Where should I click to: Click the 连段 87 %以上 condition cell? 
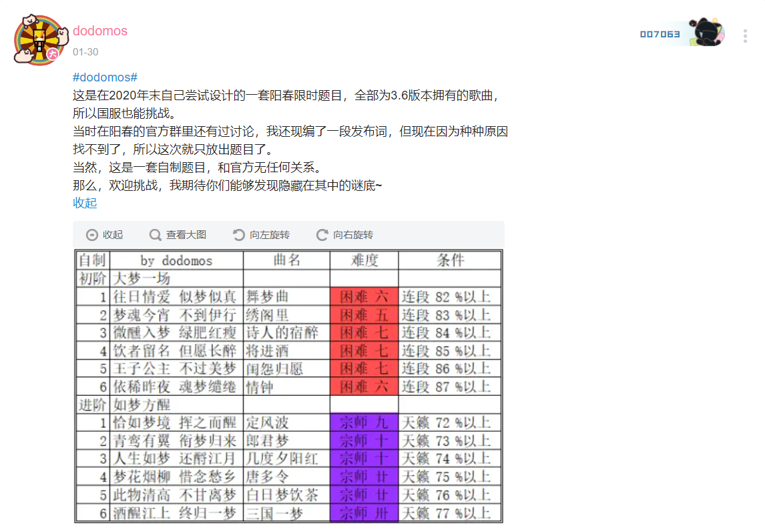pyautogui.click(x=450, y=386)
